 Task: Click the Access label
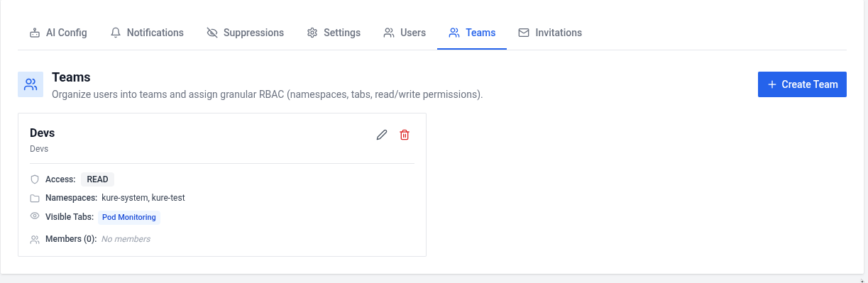(x=60, y=179)
